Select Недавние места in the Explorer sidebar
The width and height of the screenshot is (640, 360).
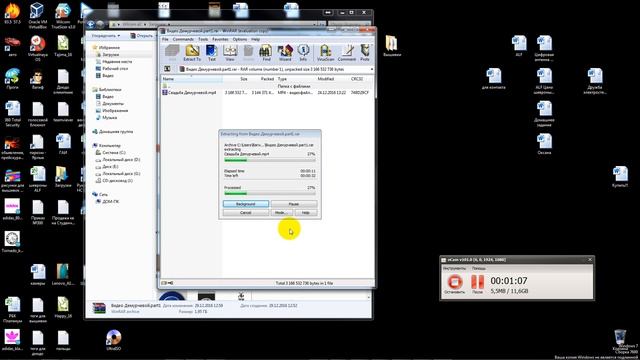tap(117, 62)
